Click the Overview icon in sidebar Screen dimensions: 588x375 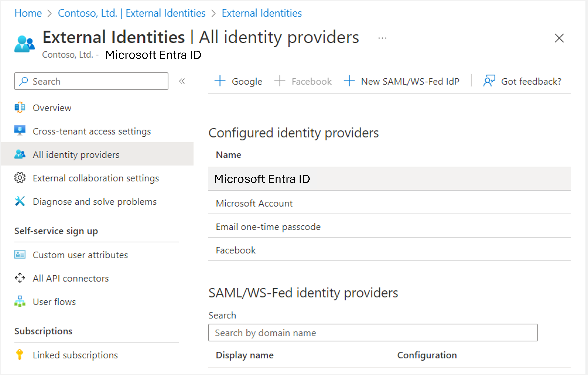(20, 107)
